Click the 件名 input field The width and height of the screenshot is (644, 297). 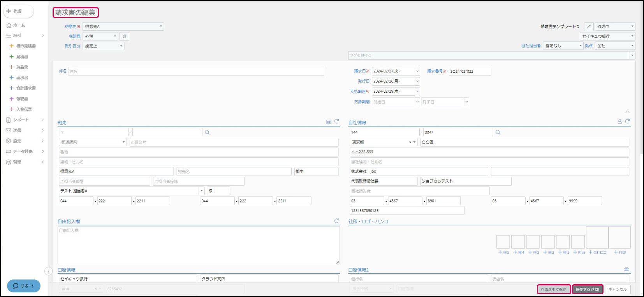pos(196,71)
